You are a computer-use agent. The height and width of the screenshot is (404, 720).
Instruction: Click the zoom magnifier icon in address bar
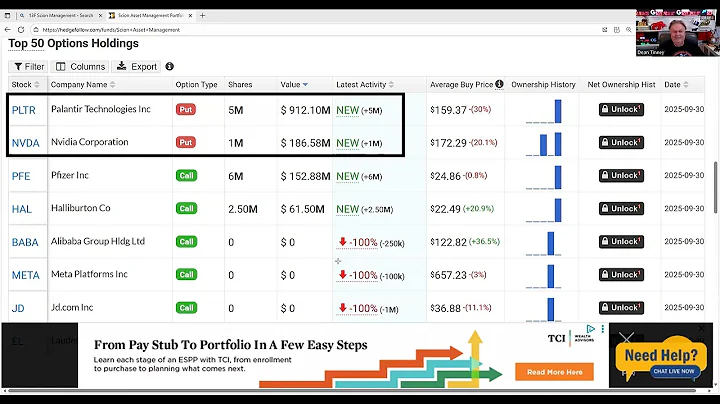pyautogui.click(x=629, y=29)
